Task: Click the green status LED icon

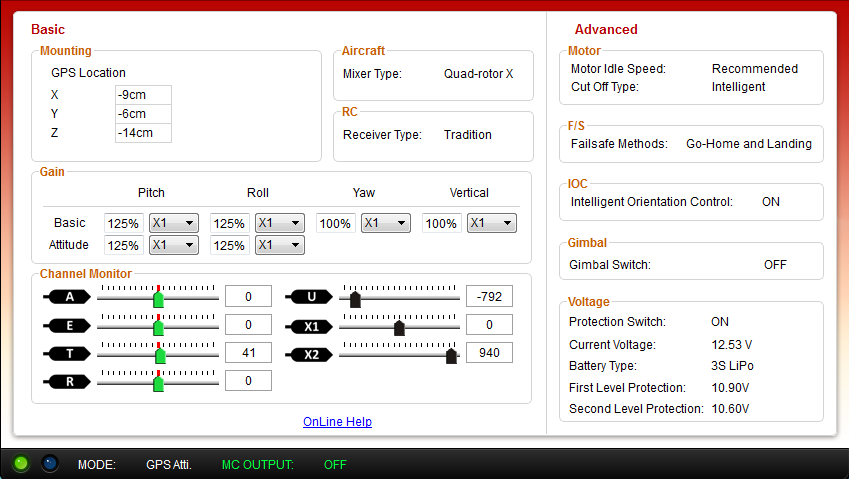Action: [20, 464]
